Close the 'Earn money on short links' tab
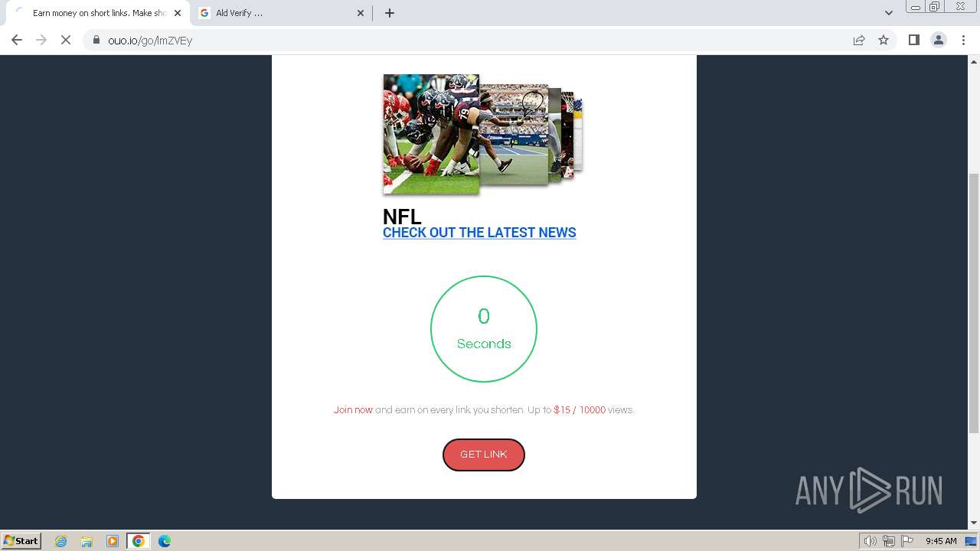The image size is (980, 551). (x=178, y=13)
